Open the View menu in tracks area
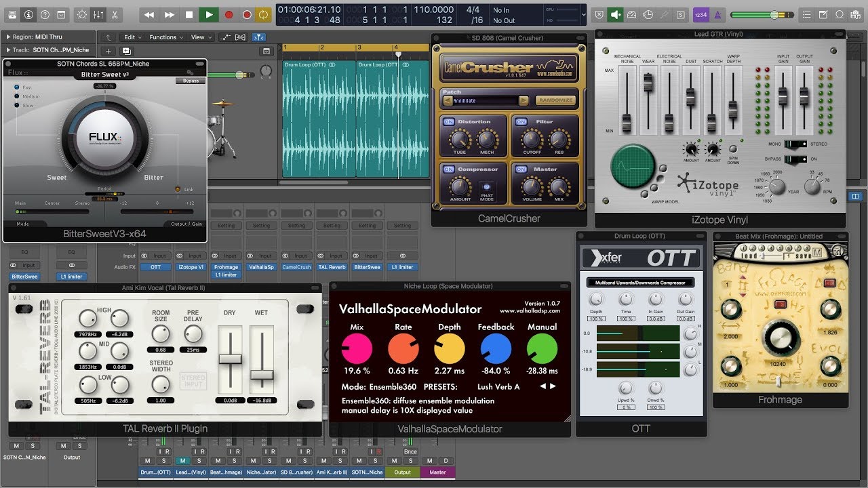 201,37
